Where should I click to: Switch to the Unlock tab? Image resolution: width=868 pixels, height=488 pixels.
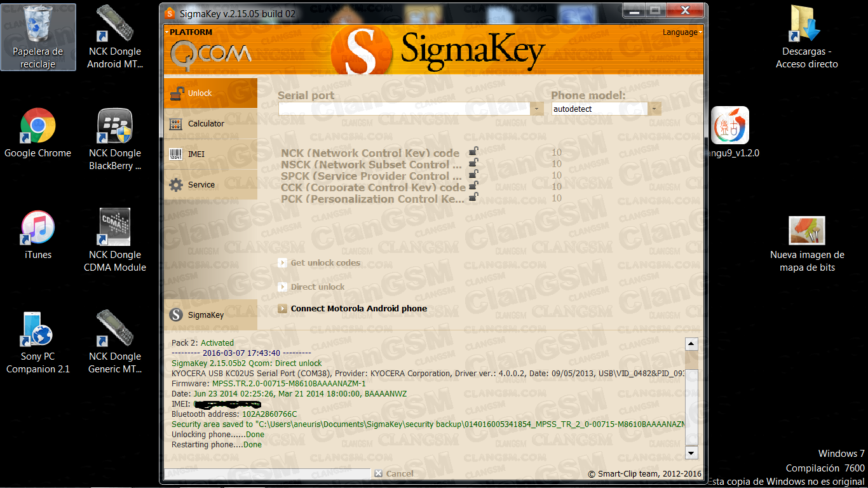210,93
